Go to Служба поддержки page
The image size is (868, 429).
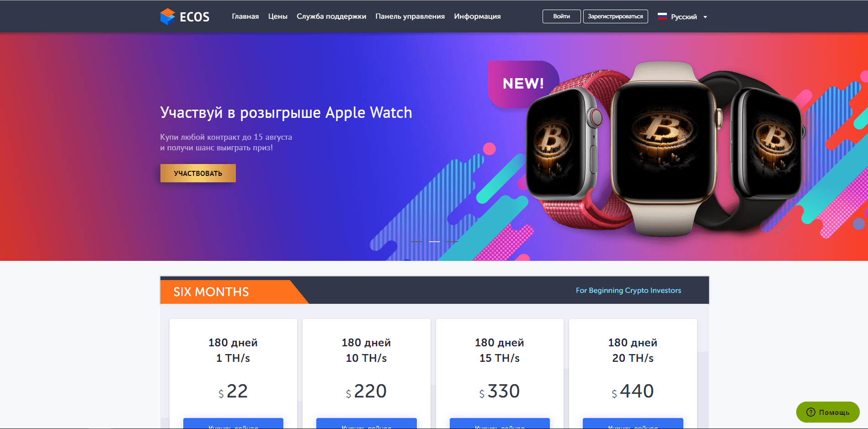click(x=331, y=16)
